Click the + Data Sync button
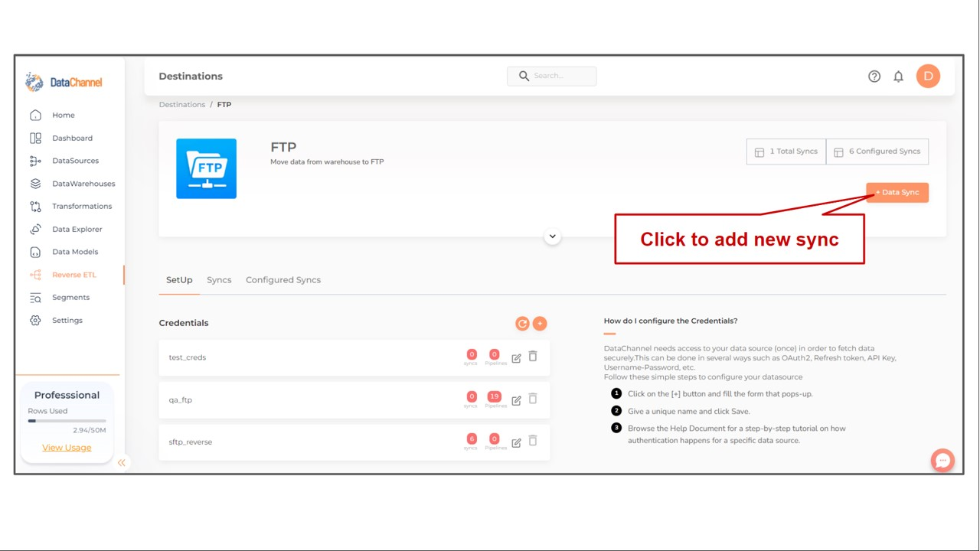The image size is (980, 551). 897,192
